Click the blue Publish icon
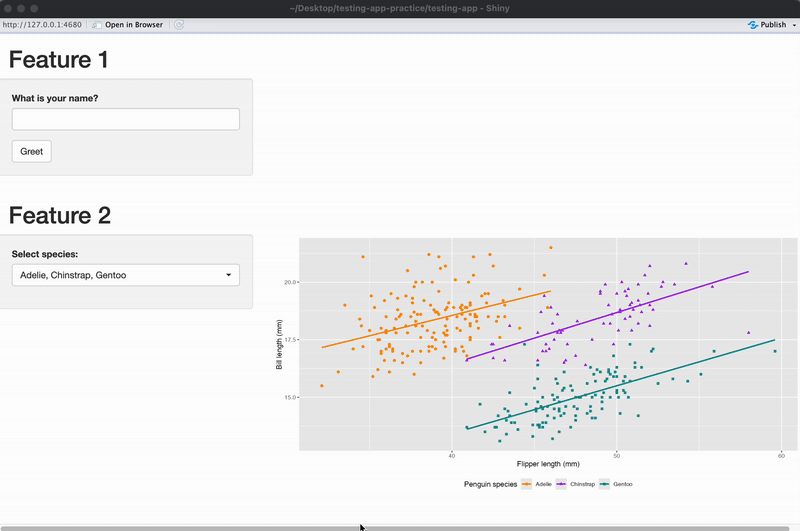 (x=753, y=24)
